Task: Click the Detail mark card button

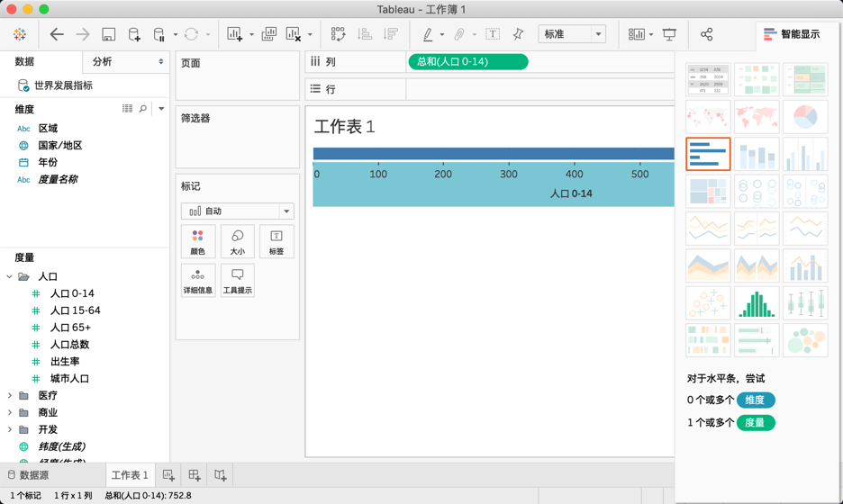Action: tap(198, 281)
